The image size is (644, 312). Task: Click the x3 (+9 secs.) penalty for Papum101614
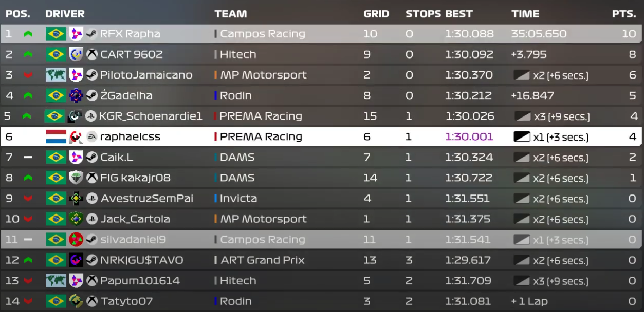click(560, 281)
